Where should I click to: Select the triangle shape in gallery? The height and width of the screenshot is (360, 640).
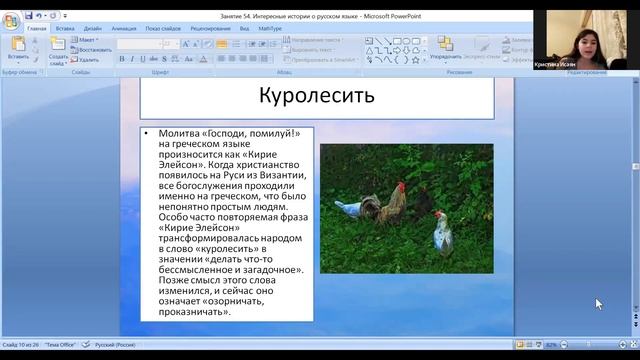coord(369,51)
